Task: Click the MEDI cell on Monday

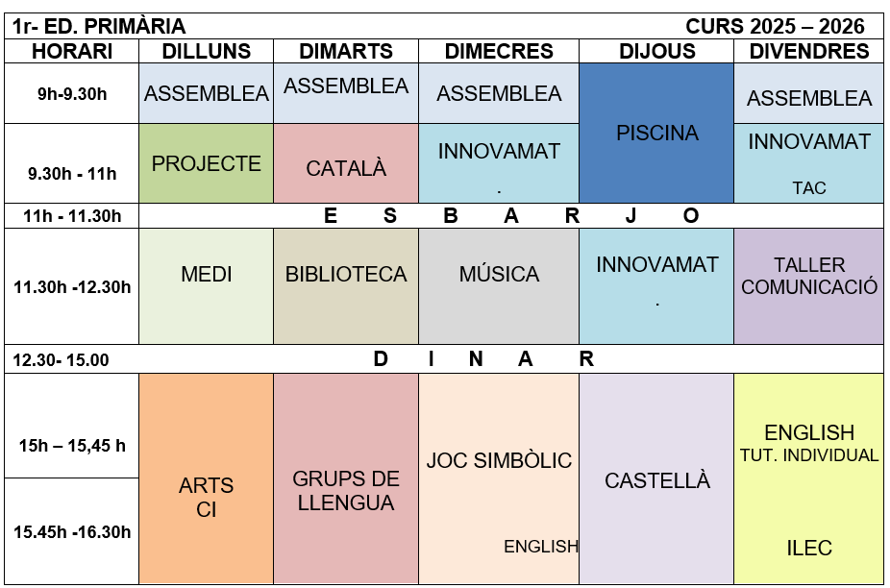Action: click(x=207, y=275)
